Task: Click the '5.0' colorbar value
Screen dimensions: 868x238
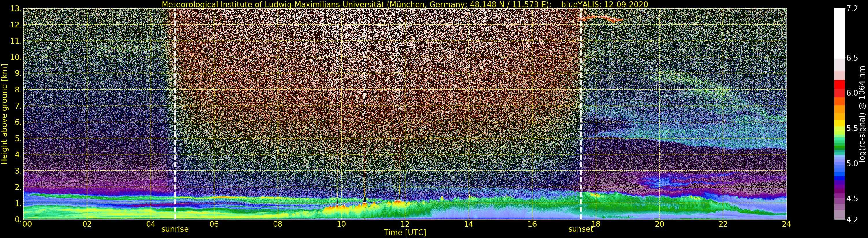Action: click(x=852, y=163)
